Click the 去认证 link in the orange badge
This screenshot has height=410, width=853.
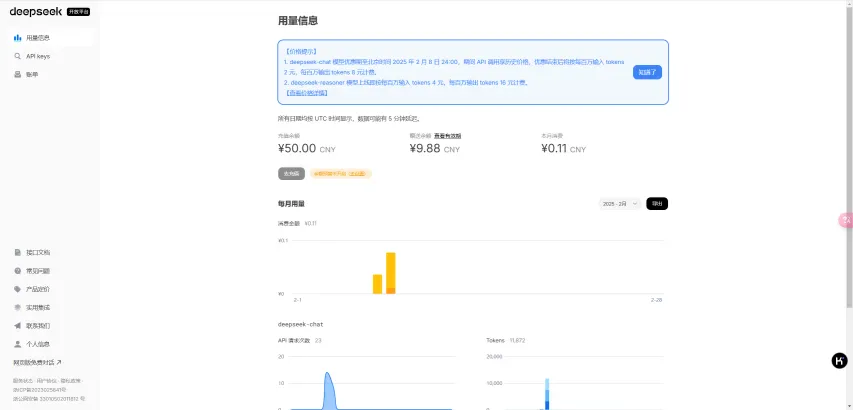[357, 174]
